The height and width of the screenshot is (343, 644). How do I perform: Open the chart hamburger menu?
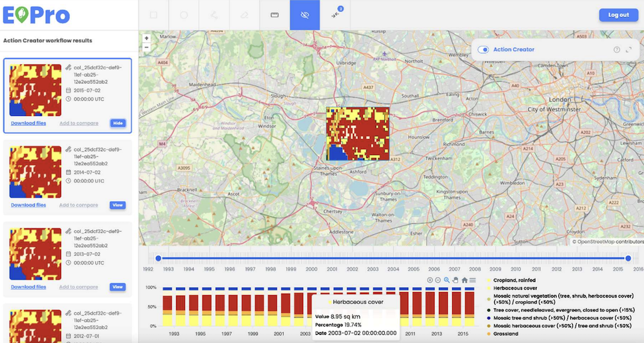pos(473,280)
